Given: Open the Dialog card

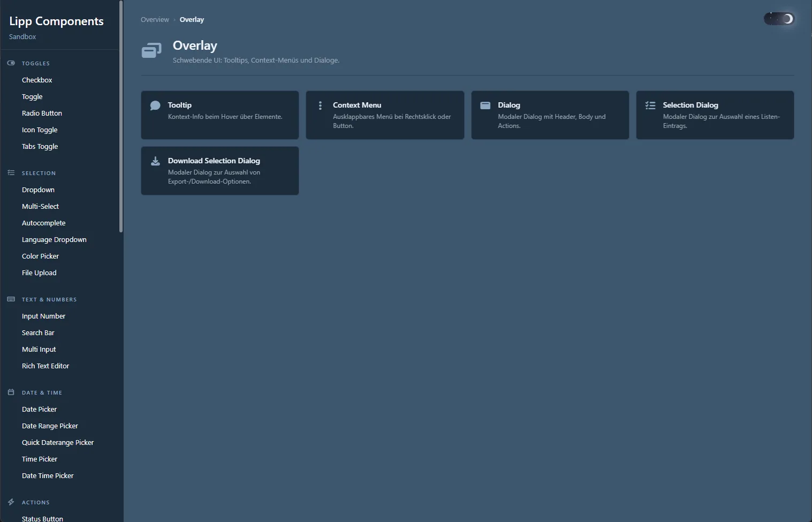Looking at the screenshot, I should [x=550, y=115].
